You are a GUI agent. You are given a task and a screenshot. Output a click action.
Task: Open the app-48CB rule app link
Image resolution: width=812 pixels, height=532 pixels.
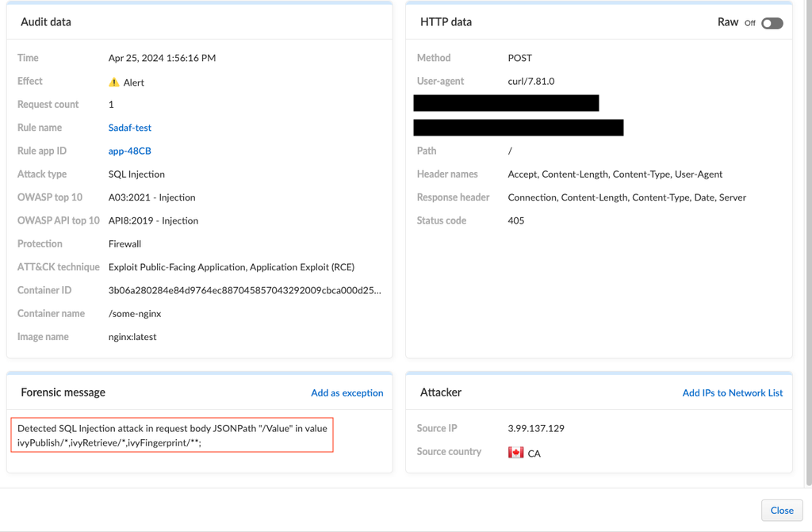coord(130,151)
